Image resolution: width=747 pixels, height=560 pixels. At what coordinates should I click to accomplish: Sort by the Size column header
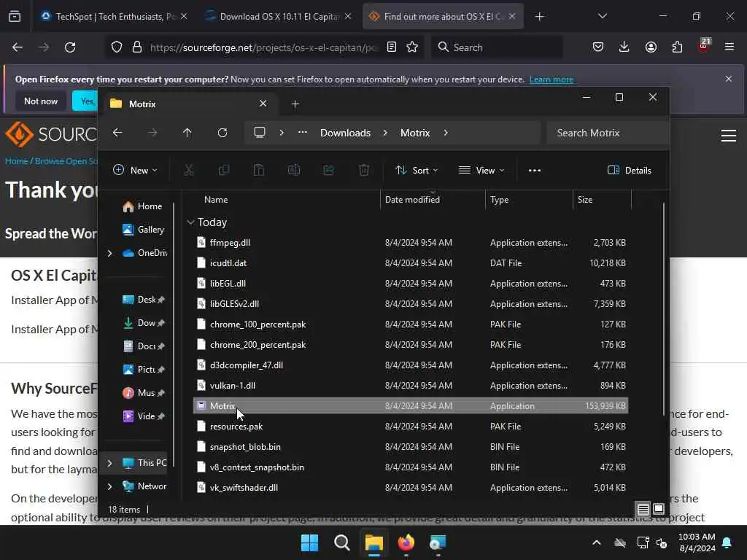tap(585, 200)
